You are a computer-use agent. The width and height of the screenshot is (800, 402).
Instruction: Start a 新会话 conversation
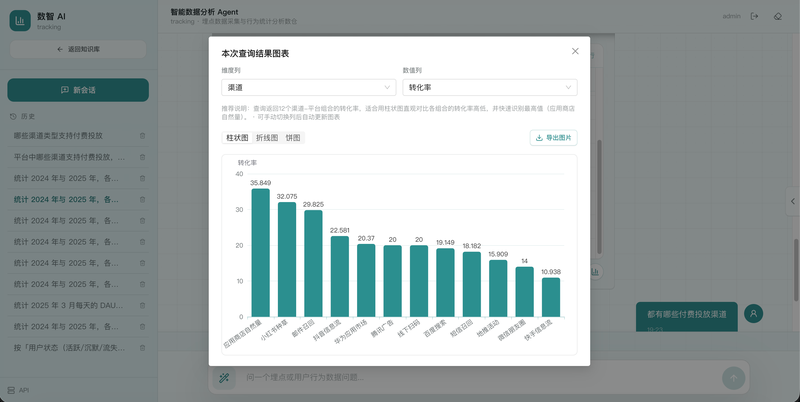coord(78,90)
